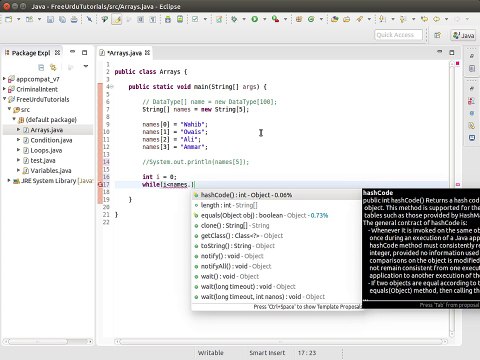Choose notifyAll() : void proposal

point(276,266)
